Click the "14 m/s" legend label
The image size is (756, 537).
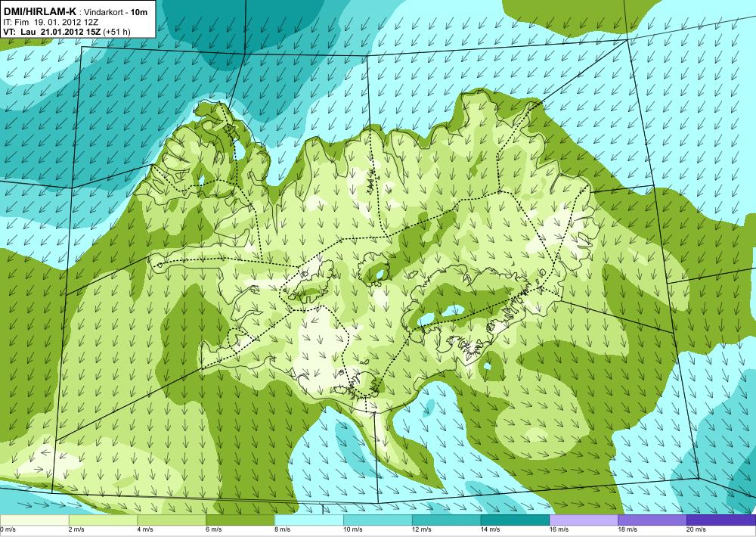pos(492,529)
